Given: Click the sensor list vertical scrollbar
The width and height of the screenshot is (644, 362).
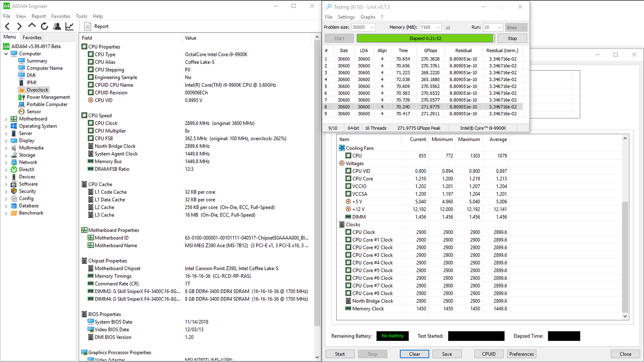Looking at the screenshot, I should coord(625,227).
